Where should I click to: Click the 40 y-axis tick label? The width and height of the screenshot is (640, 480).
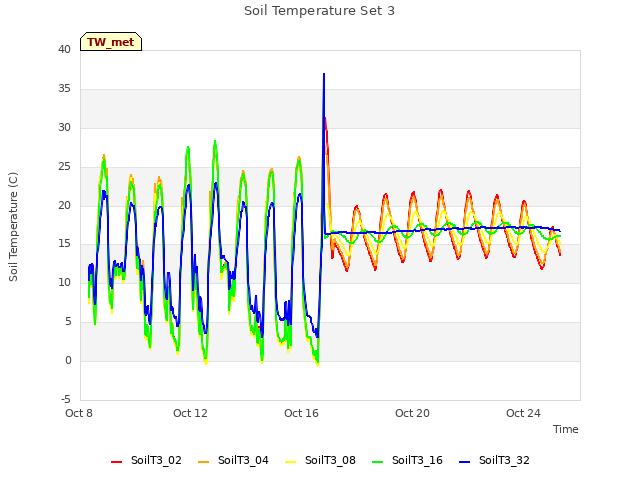click(64, 50)
